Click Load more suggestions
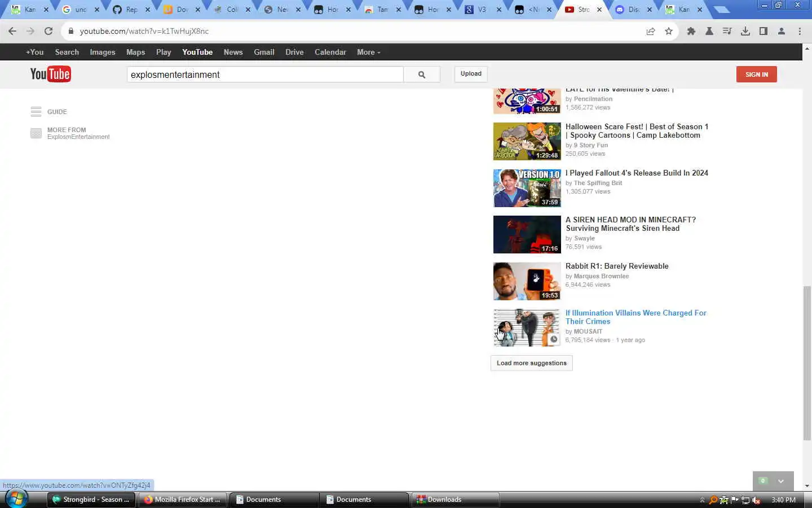 pos(532,363)
